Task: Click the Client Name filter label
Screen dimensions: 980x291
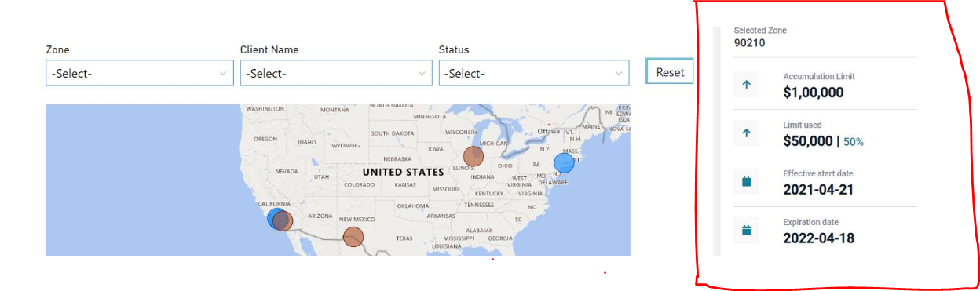Action: 269,49
